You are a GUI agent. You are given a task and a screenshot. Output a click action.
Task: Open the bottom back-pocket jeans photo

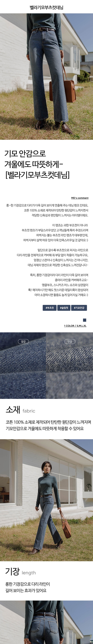46,622
